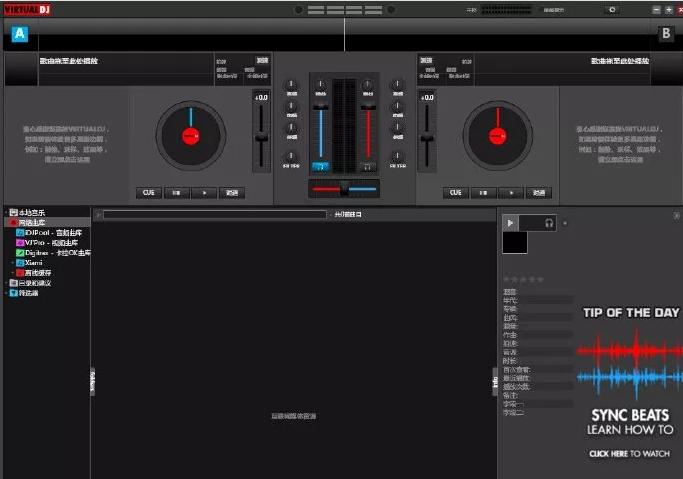Viewport: 683px width, 479px height.
Task: Click the VirtualDJ logo
Action: pos(27,9)
